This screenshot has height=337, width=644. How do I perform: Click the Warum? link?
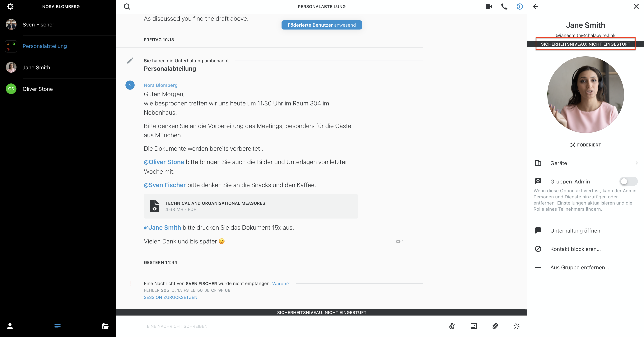click(x=281, y=284)
